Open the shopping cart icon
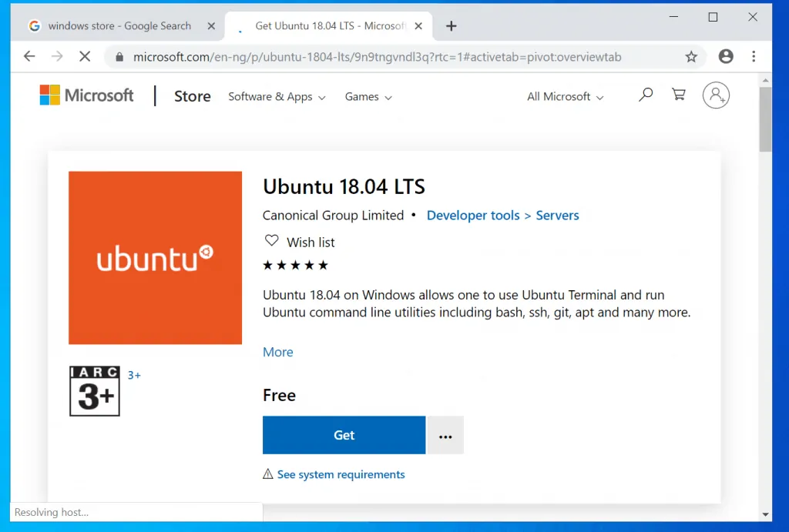 coord(678,95)
